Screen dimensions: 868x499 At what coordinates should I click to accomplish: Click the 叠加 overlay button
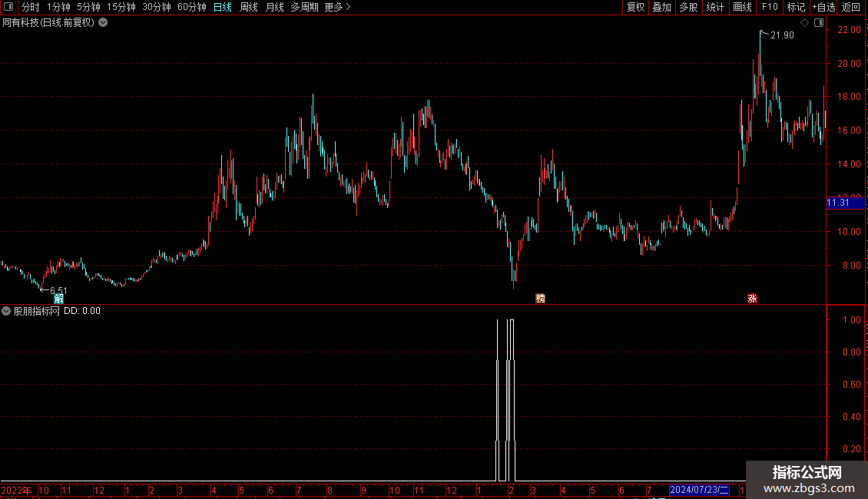661,7
